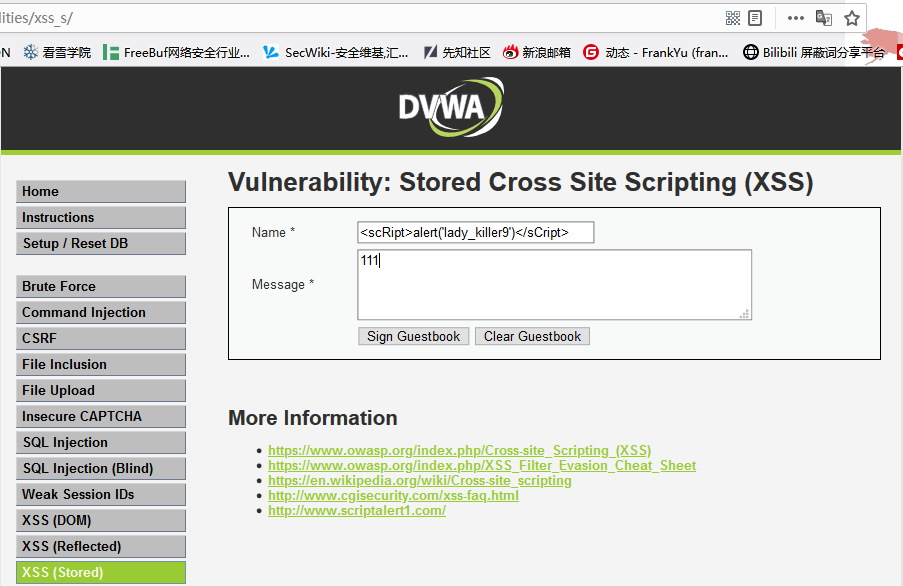Click the DVWA logo
Screen dimensions: 903x586
click(451, 107)
